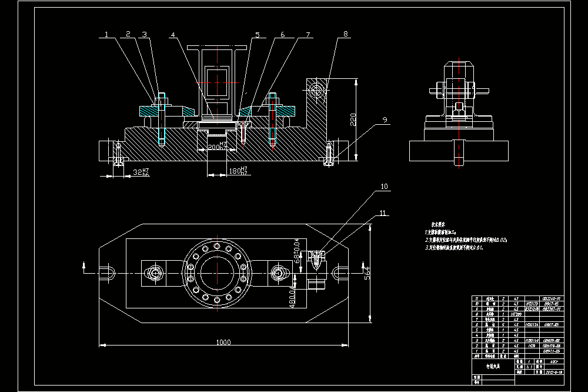Select the 32 H7/h6 fit dimension
The width and height of the screenshot is (588, 392).
pyautogui.click(x=141, y=172)
